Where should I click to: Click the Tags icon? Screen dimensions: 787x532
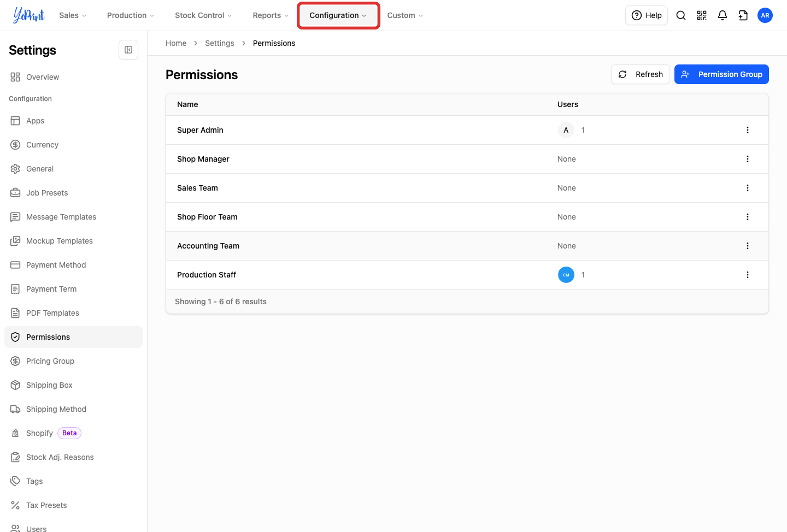click(15, 481)
